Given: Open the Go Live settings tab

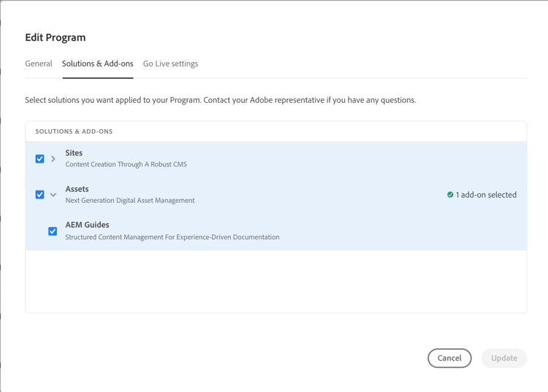Looking at the screenshot, I should [170, 64].
